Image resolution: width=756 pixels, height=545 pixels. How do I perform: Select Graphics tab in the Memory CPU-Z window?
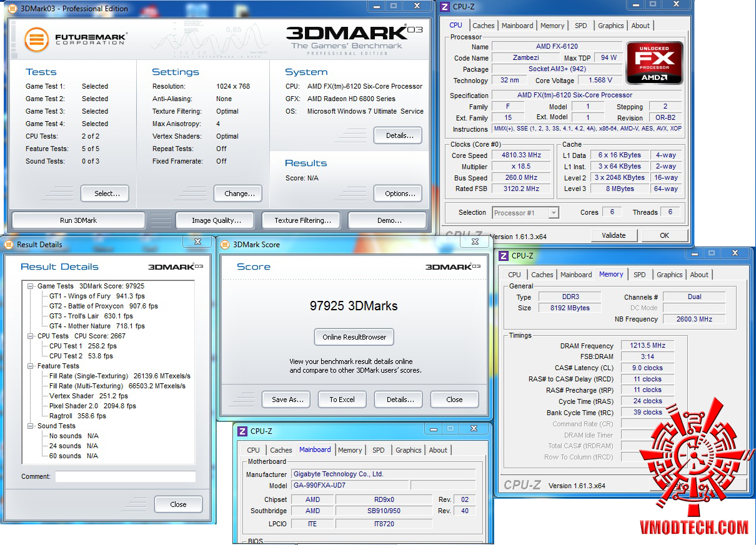click(x=669, y=275)
